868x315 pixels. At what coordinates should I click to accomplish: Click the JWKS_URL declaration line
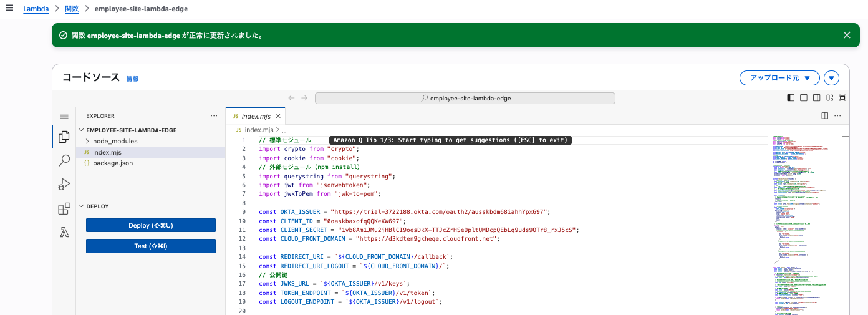334,284
